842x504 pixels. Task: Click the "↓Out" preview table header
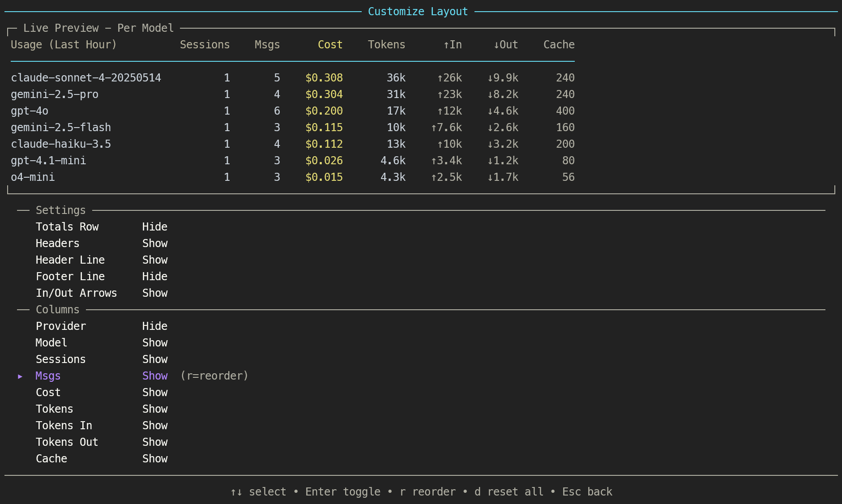pos(506,45)
